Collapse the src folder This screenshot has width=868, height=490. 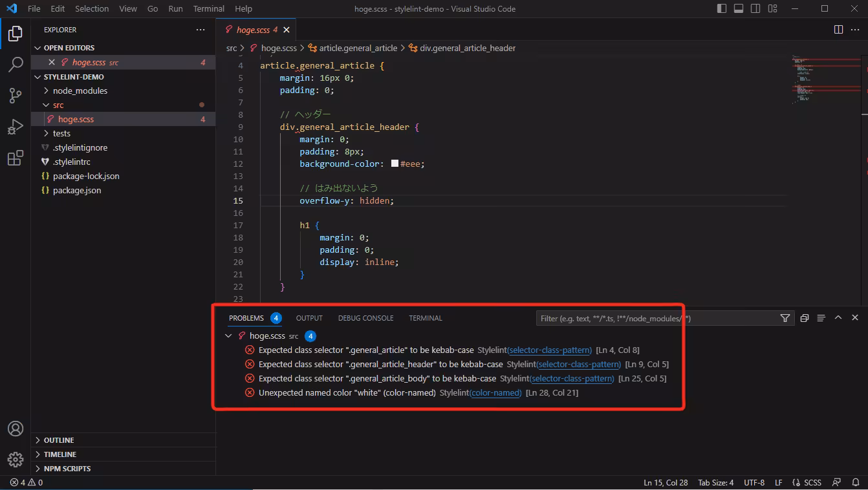[x=123, y=105]
